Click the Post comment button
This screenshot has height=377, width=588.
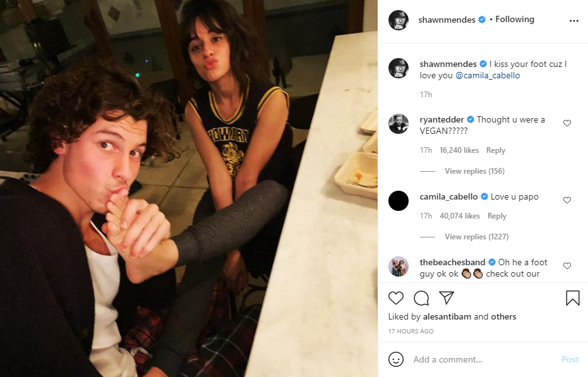point(570,359)
